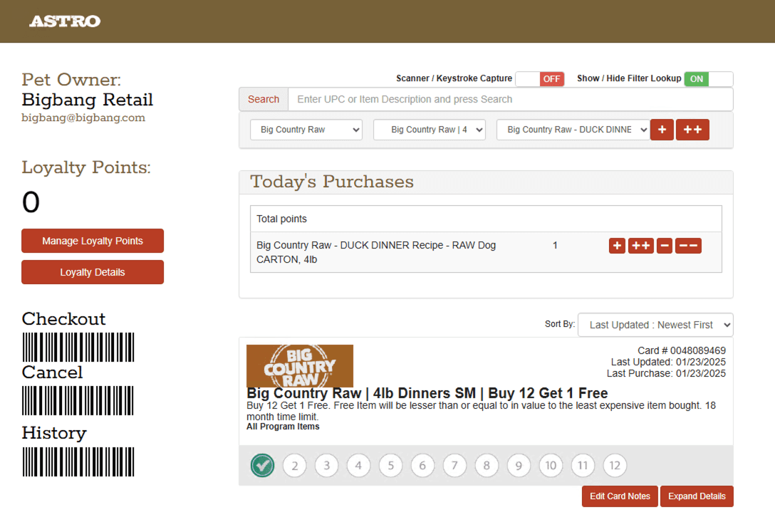Click the Card # 0048089469 text
The image size is (775, 532).
682,350
